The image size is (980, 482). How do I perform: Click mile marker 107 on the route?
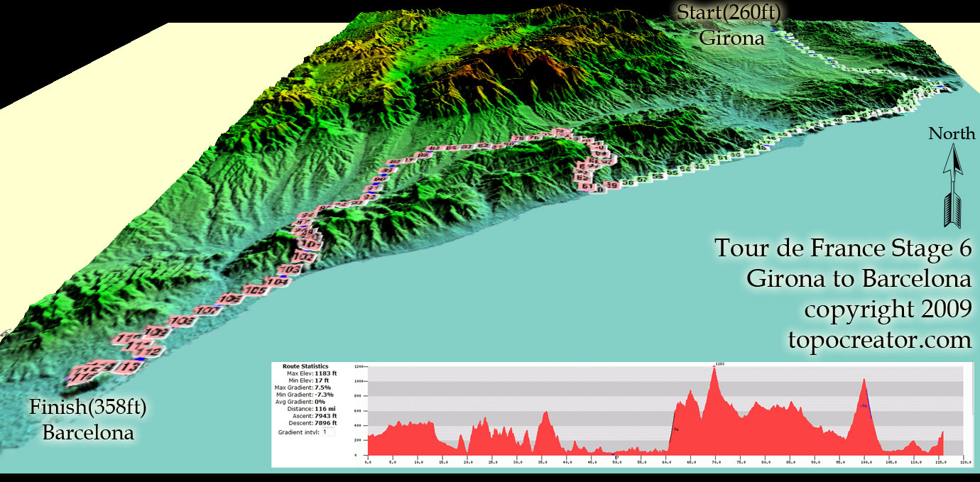click(205, 311)
